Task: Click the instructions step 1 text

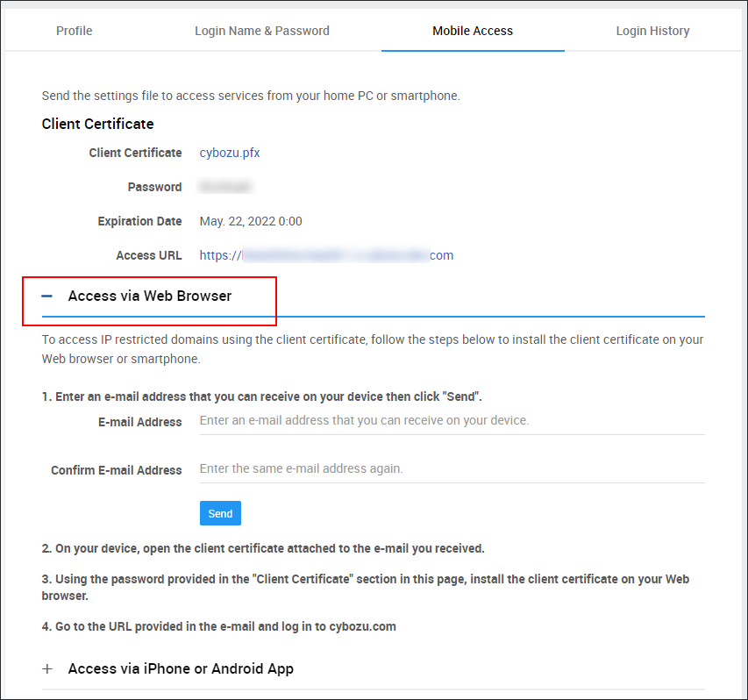Action: point(263,396)
